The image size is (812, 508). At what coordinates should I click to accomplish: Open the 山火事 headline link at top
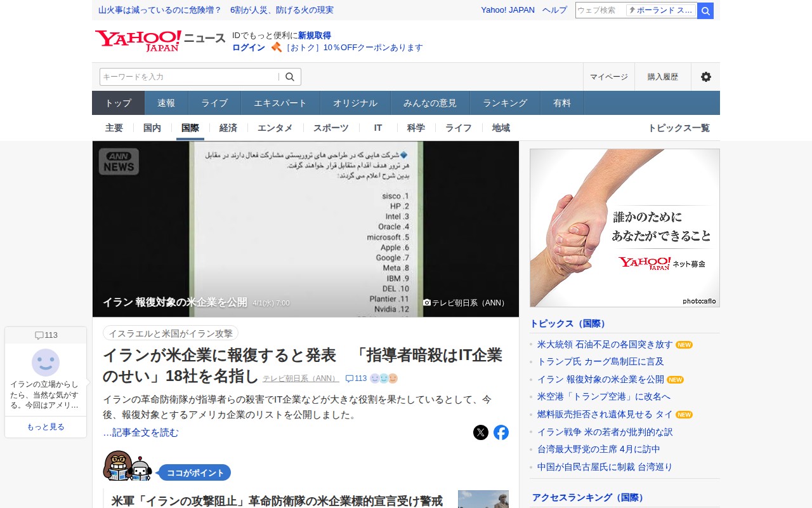coord(216,10)
